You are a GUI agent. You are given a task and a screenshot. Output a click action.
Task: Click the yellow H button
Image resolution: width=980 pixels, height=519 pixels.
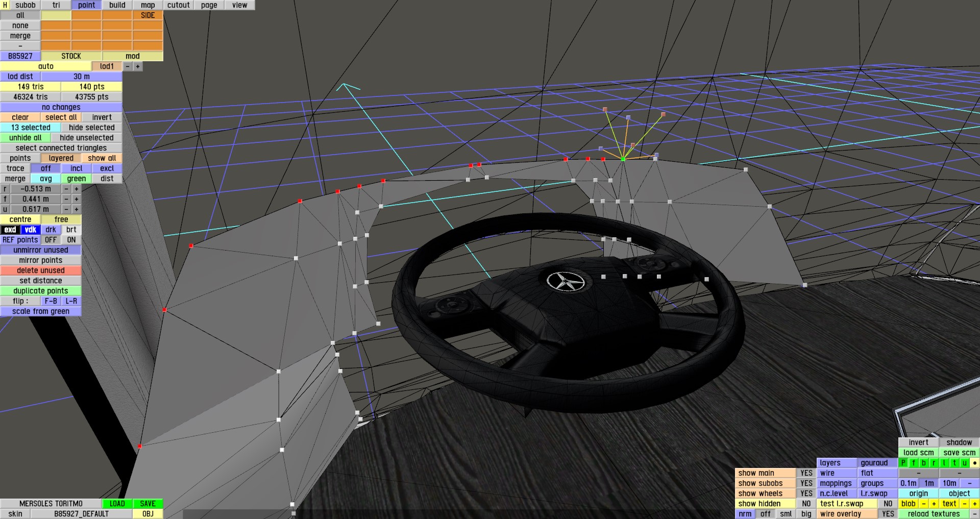coord(5,5)
